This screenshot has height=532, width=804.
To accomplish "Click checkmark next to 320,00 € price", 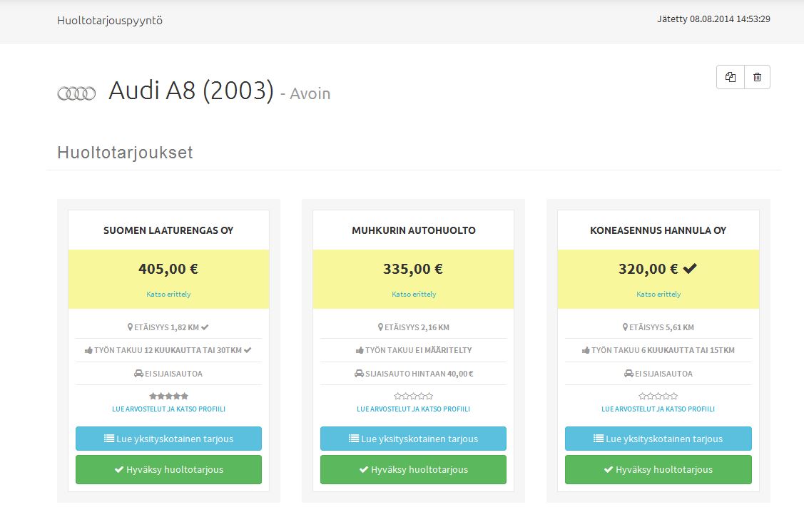I will pos(689,269).
